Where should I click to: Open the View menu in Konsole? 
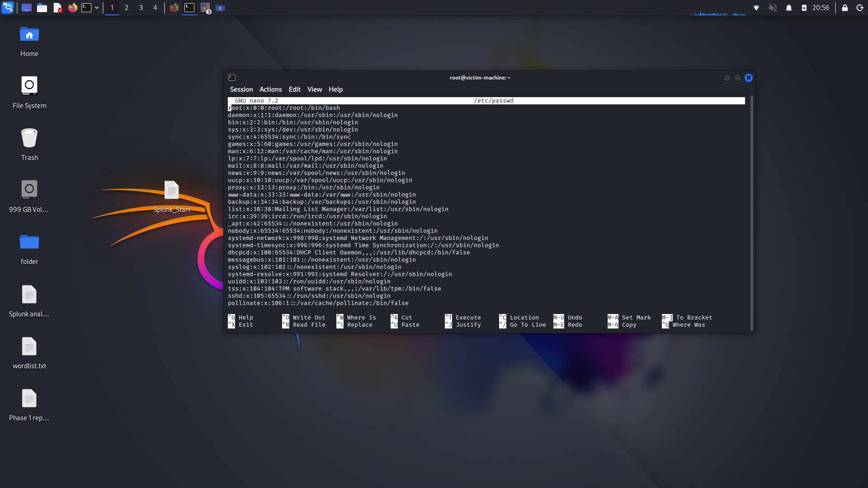[x=314, y=89]
